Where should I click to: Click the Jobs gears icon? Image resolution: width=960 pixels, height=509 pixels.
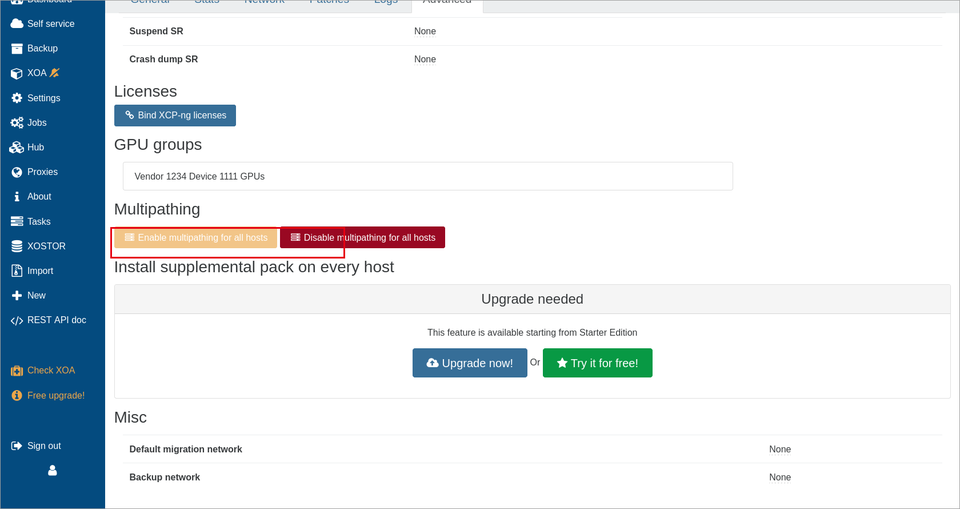(17, 123)
